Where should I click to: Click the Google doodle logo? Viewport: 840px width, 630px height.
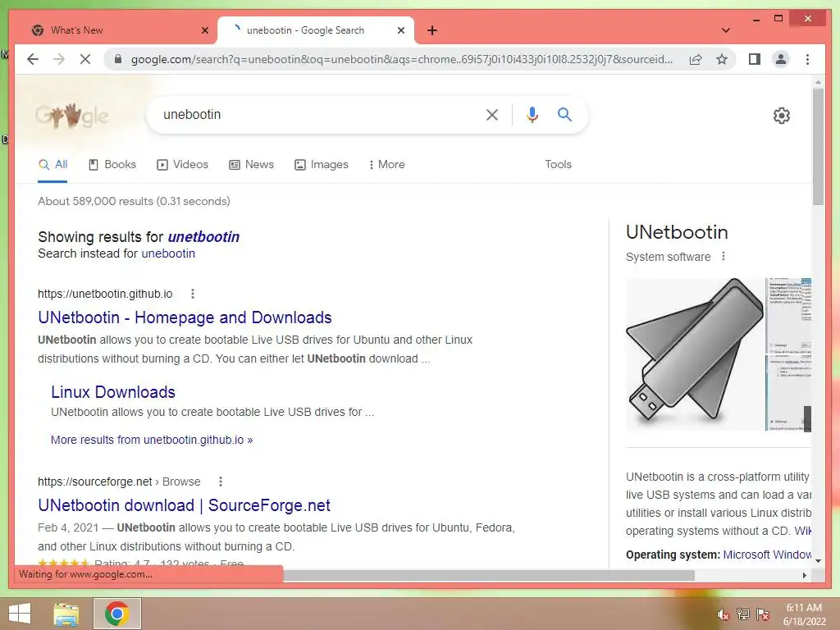point(72,115)
